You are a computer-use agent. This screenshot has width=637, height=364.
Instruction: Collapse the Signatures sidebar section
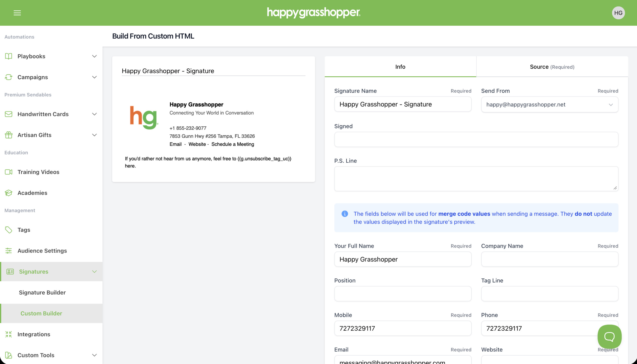(x=94, y=271)
